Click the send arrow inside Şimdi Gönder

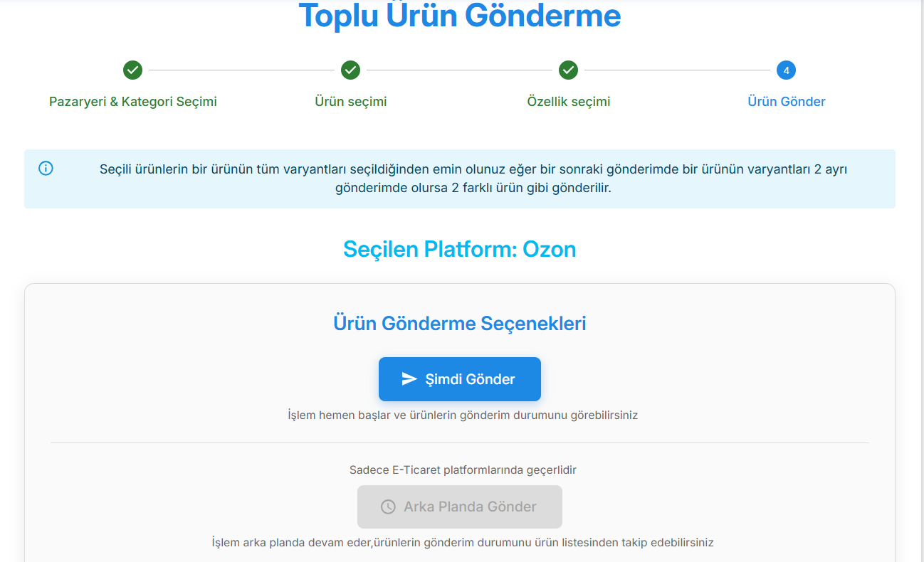[409, 378]
